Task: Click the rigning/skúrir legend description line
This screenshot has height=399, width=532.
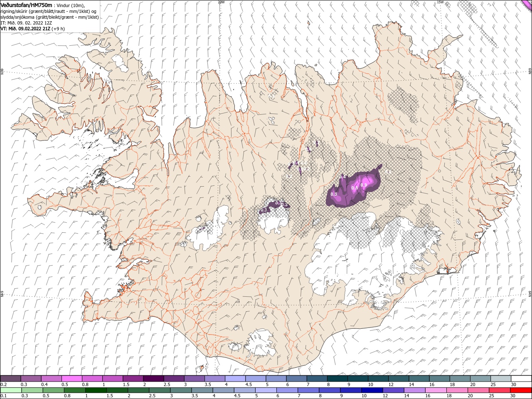Action: [49, 11]
